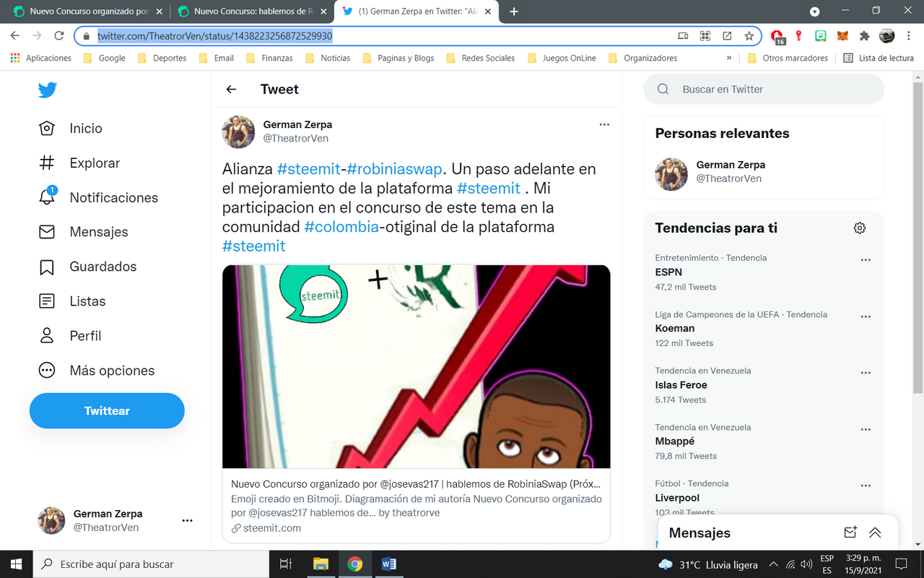Open the #colombia hashtag link
This screenshot has height=578, width=924.
(x=341, y=227)
